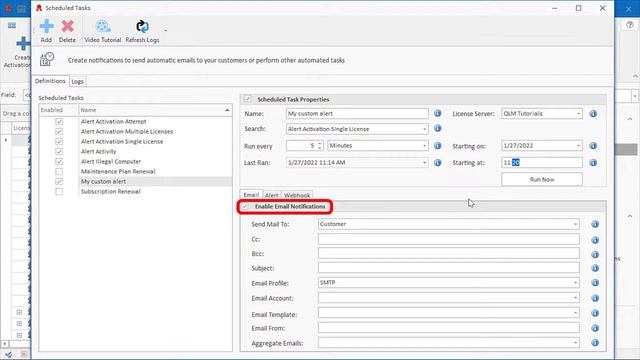Open the info icon beside Search field

pos(438,128)
